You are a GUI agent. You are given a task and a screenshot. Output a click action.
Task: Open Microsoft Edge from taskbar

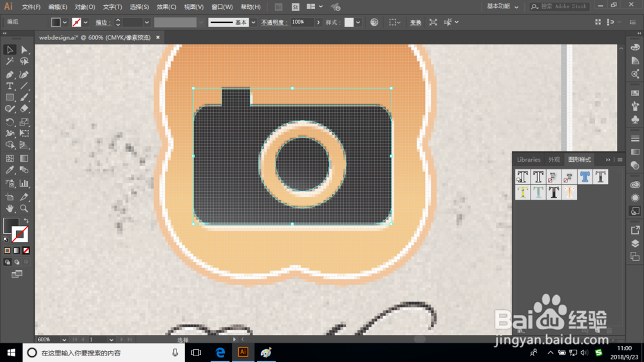pyautogui.click(x=220, y=352)
